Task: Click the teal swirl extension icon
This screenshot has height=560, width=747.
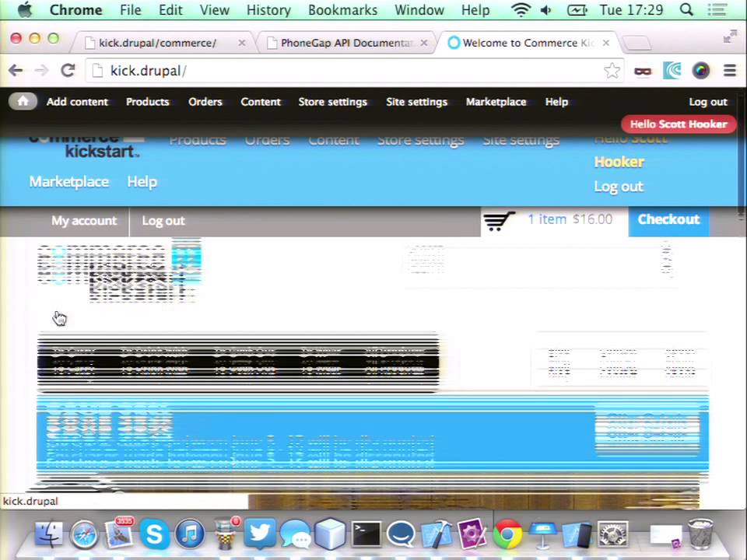Action: point(672,71)
